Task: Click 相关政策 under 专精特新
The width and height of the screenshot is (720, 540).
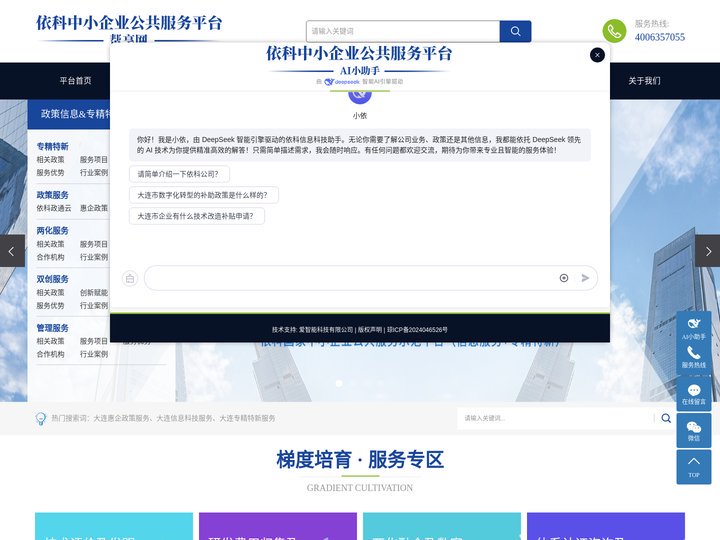Action: 51,160
